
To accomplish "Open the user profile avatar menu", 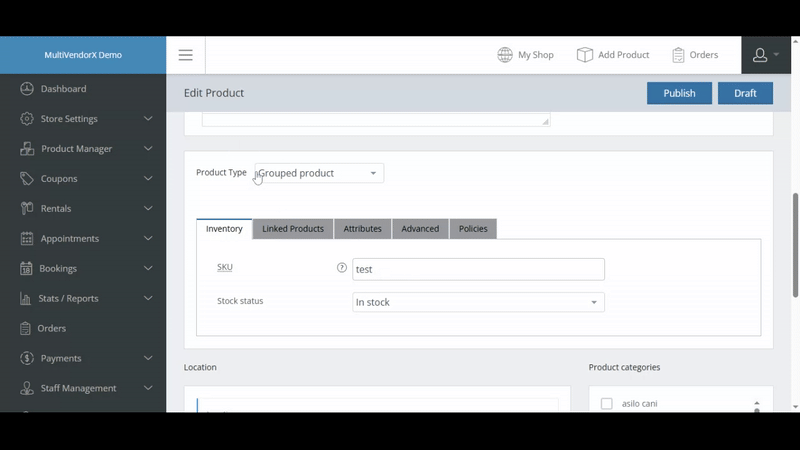I will (x=765, y=55).
